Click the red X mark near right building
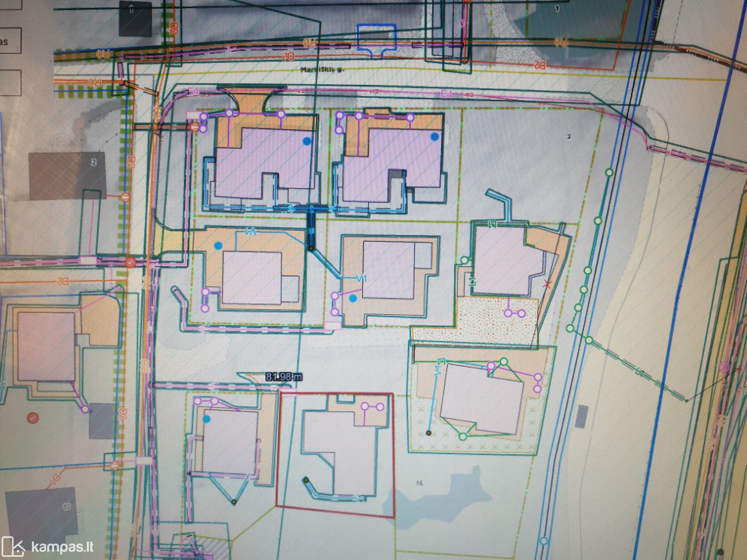The image size is (747, 560). [x=546, y=285]
